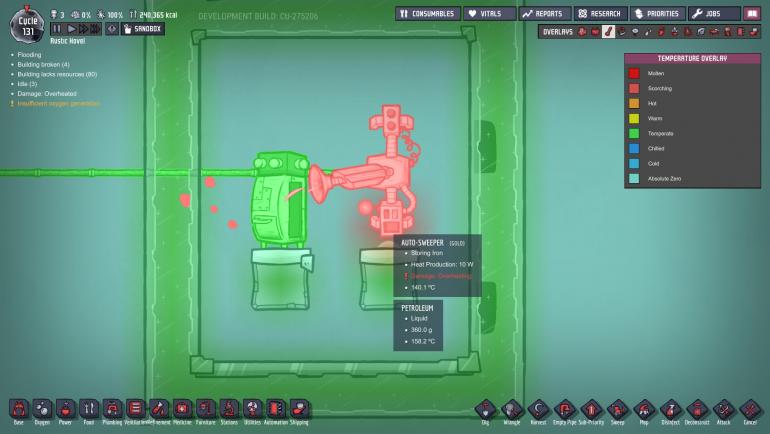The image size is (770, 434).
Task: Toggle the Oxygen overlay
Action: 582,32
